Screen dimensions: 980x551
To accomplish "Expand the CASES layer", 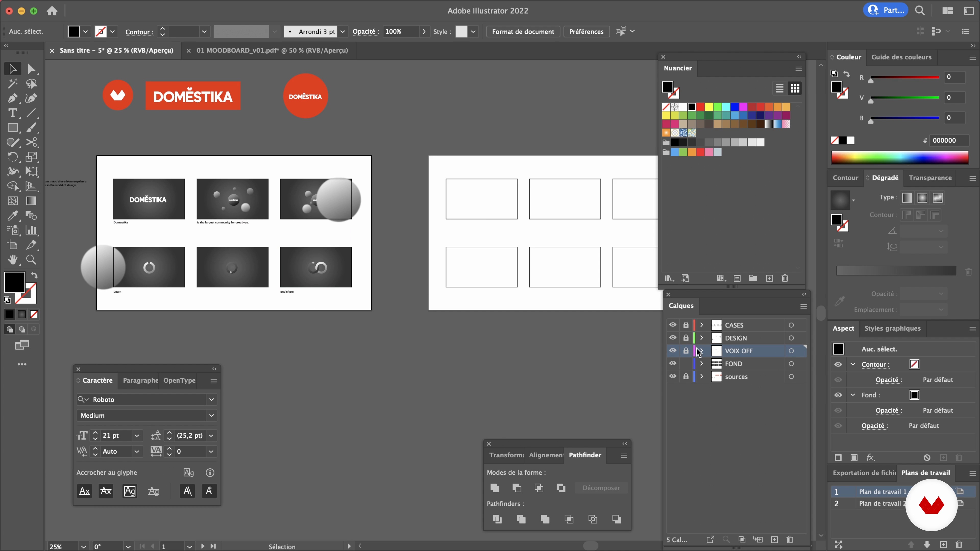I will tap(702, 325).
